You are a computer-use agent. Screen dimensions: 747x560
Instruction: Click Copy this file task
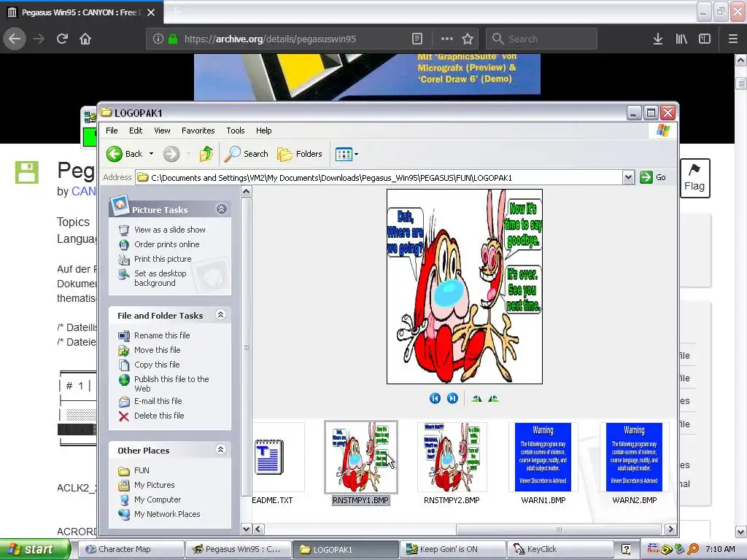pos(157,365)
